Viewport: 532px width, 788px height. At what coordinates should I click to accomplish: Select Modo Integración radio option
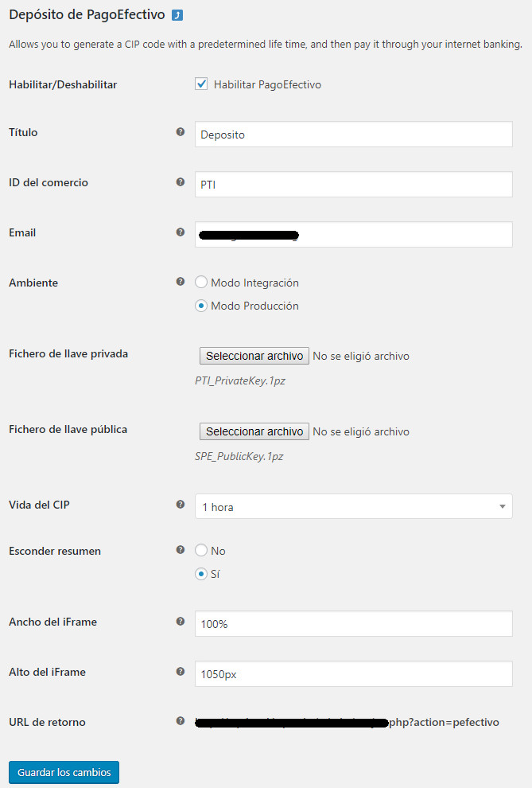coord(201,283)
